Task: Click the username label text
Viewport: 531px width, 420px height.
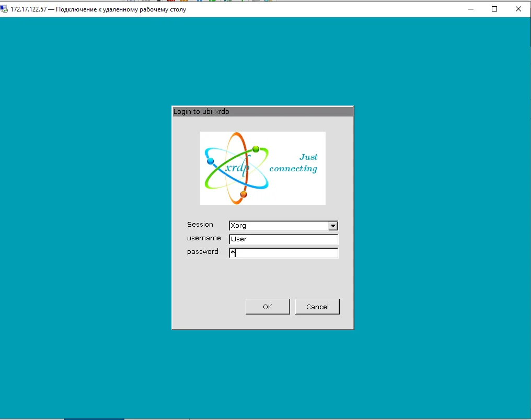Action: [204, 238]
